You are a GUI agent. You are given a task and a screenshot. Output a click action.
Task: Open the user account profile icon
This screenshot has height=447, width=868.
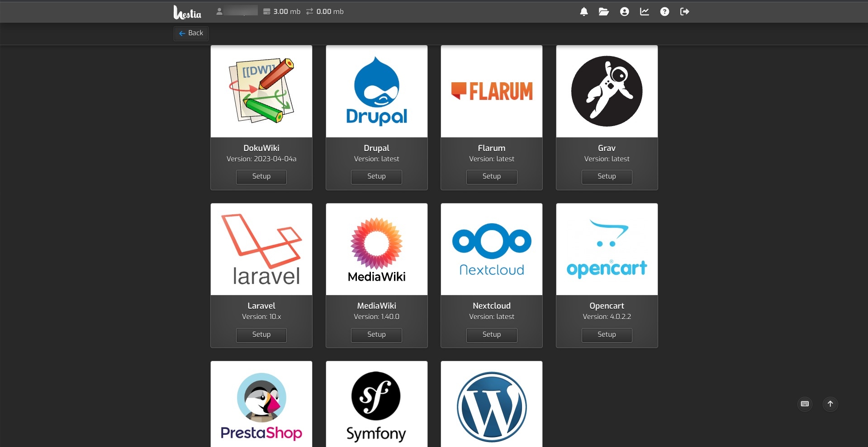[625, 12]
